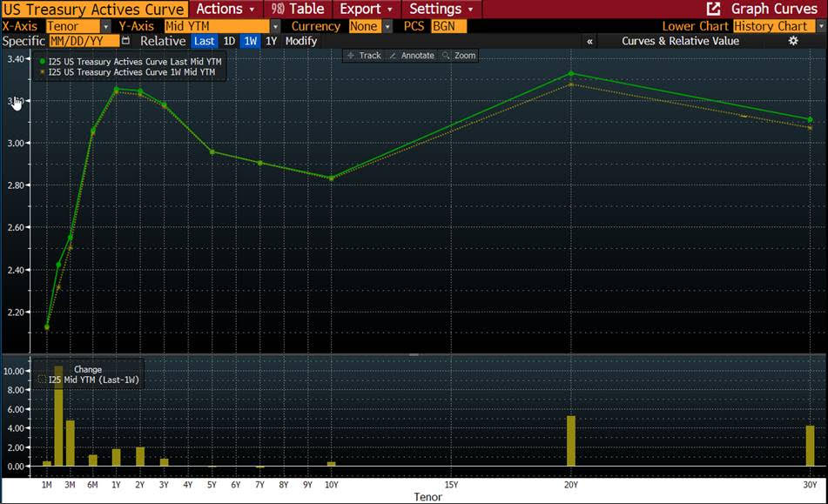
Task: Click the panel divider handle between charts
Action: click(414, 354)
